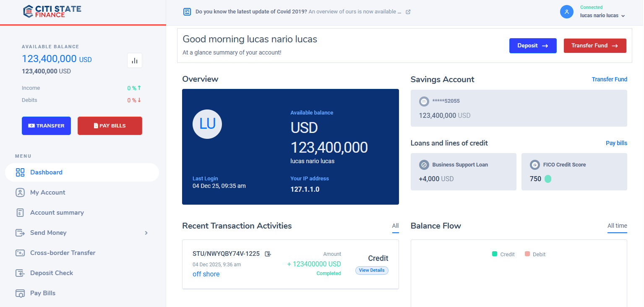The height and width of the screenshot is (307, 644).
Task: Open the external link icon after Covid notice
Action: 408,12
